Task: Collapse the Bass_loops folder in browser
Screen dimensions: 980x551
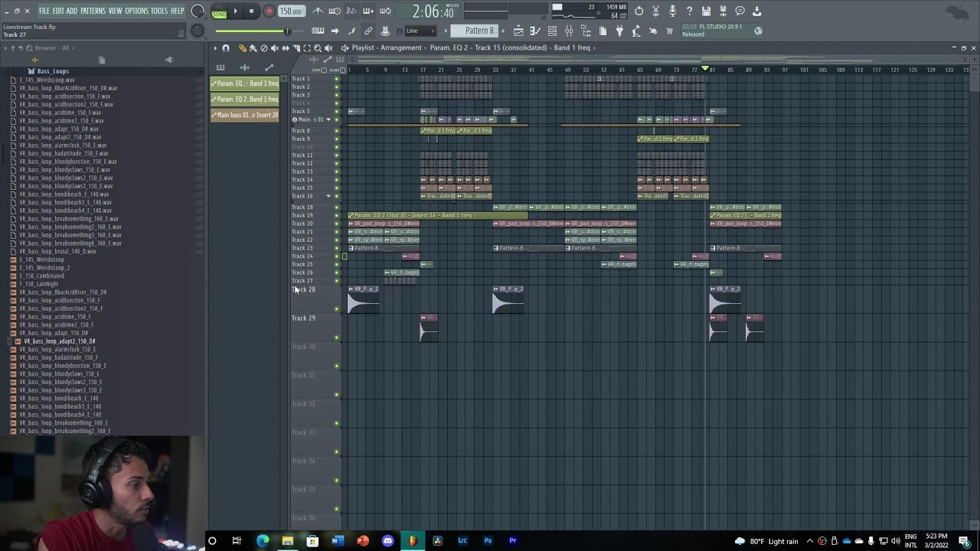Action: (x=53, y=71)
